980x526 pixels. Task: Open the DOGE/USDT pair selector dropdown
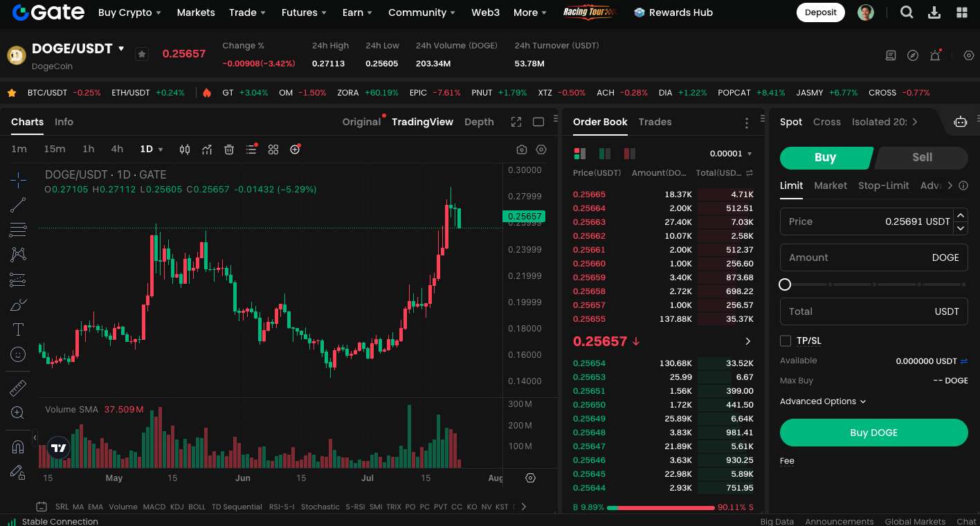coord(121,48)
